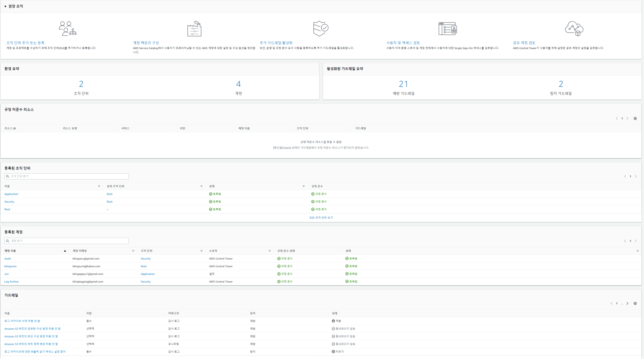Open 모든 조직 단위 보기 link

[x=321, y=218]
